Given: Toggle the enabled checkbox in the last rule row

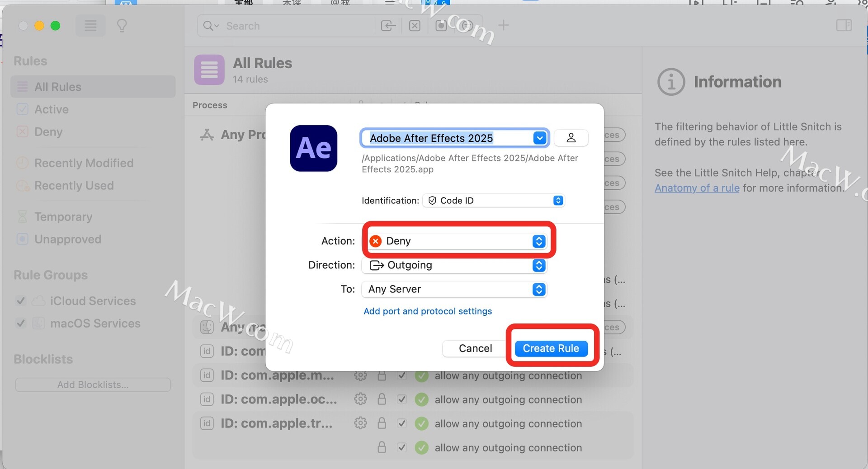Looking at the screenshot, I should 402,447.
